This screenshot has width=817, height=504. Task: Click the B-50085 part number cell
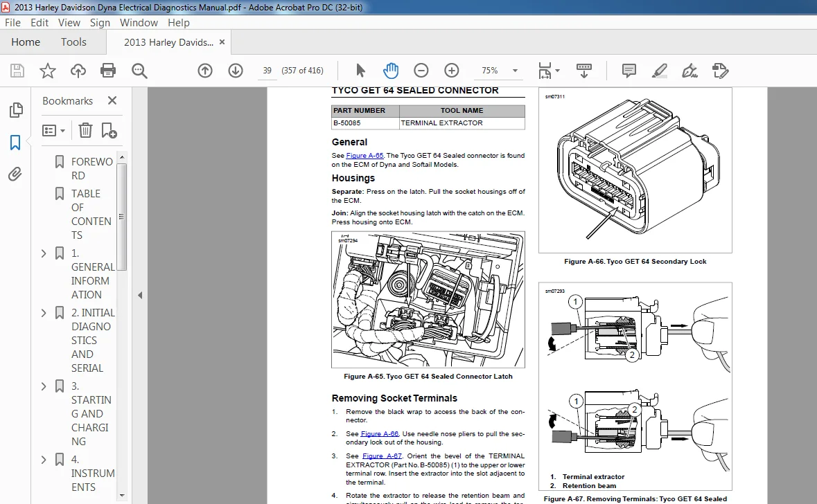coord(365,123)
